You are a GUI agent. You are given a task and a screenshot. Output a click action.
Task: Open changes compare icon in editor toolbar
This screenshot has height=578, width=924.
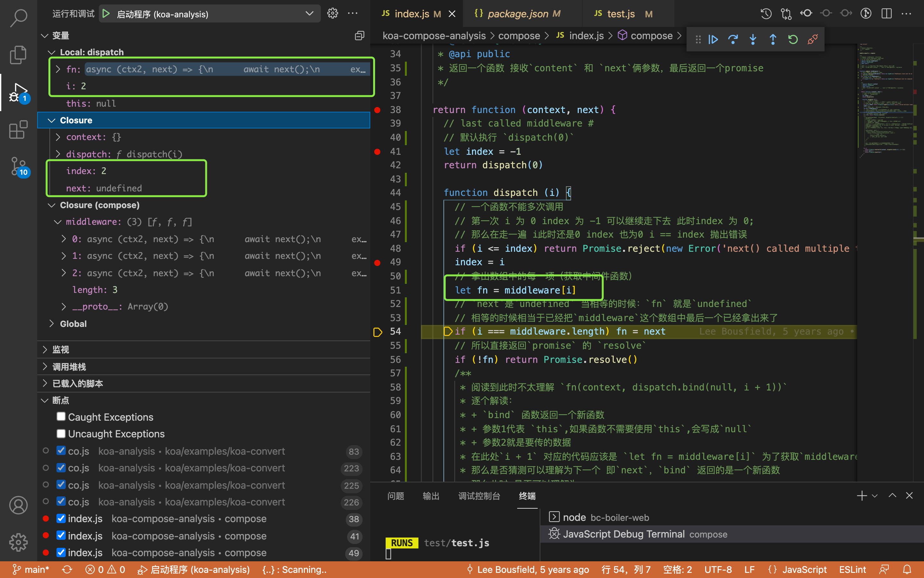point(786,14)
